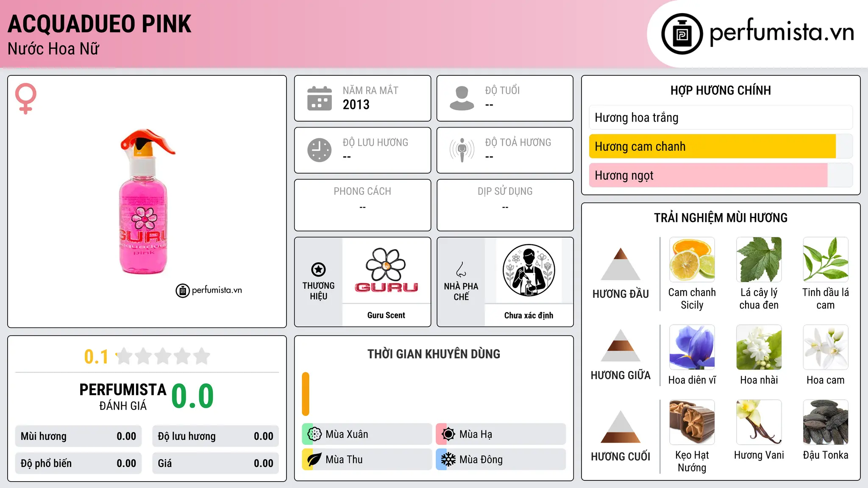The image size is (868, 488).
Task: Click the ĐỘ TUỔI card label
Action: tap(502, 90)
